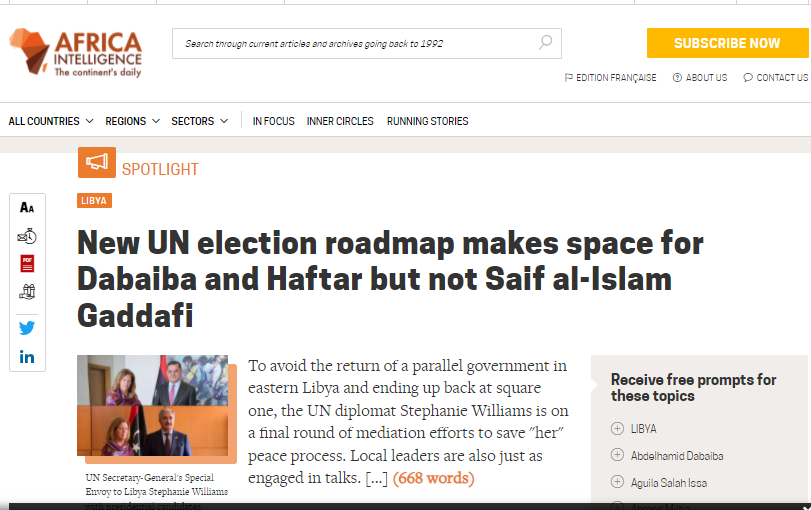Click the search magnifier icon

click(x=545, y=42)
